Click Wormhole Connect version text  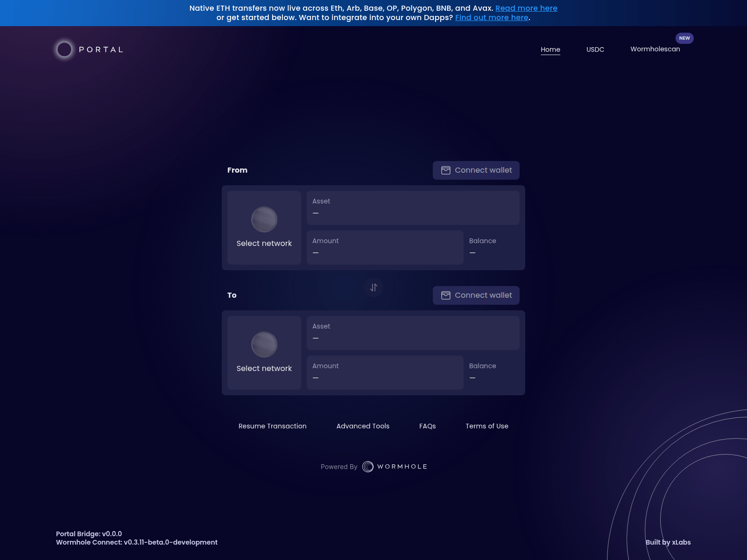click(137, 542)
